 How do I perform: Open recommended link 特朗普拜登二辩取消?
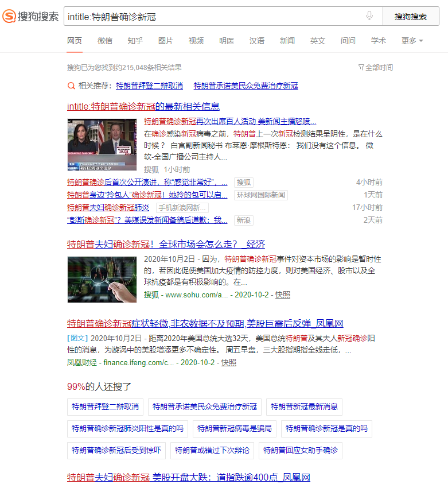149,86
